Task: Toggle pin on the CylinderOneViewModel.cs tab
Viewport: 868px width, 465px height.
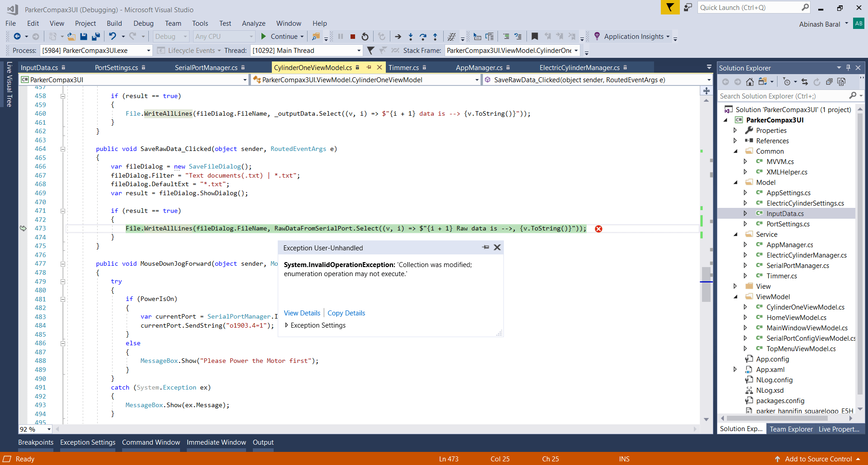Action: click(369, 67)
